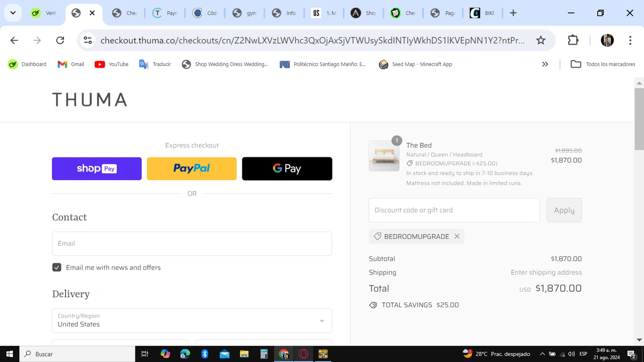Open the taskbar clock and date
This screenshot has height=362, width=644.
pyautogui.click(x=607, y=354)
